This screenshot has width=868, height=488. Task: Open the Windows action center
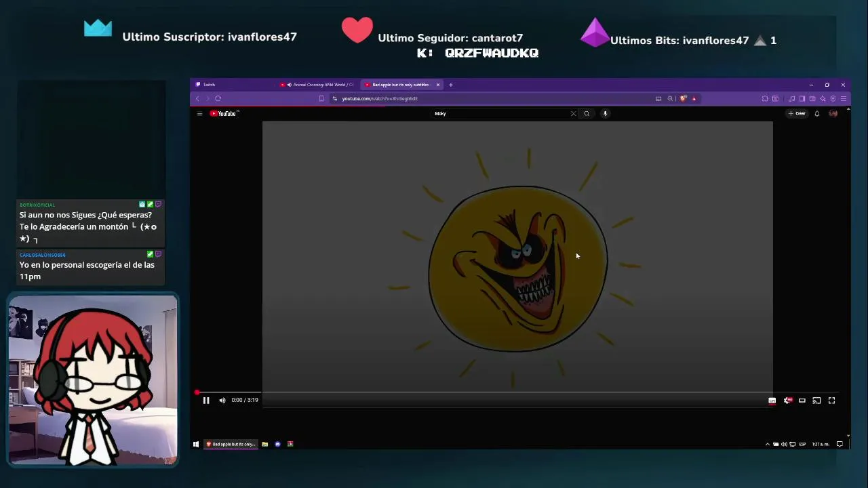[840, 445]
